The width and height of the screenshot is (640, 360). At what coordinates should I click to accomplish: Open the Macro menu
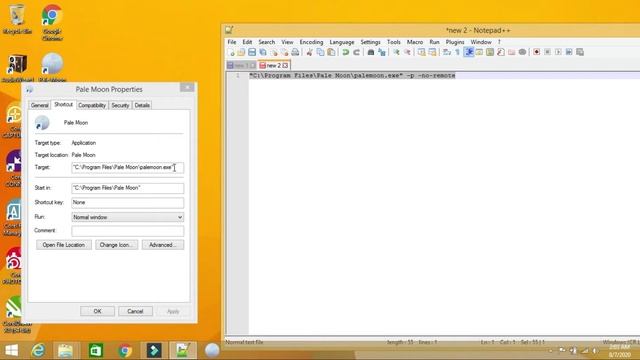pyautogui.click(x=415, y=42)
